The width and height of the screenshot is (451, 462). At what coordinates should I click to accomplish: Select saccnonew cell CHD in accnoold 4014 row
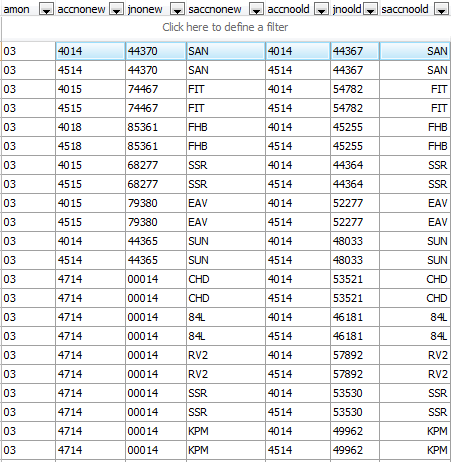[x=226, y=279]
